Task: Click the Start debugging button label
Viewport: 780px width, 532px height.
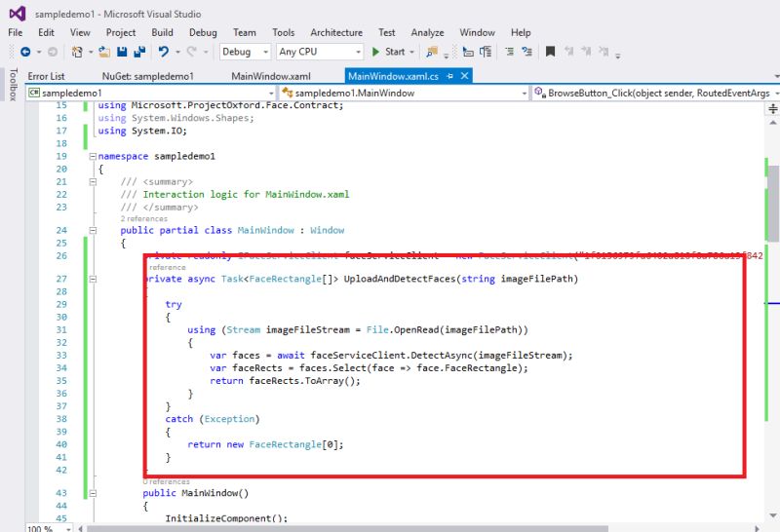Action: pos(395,52)
